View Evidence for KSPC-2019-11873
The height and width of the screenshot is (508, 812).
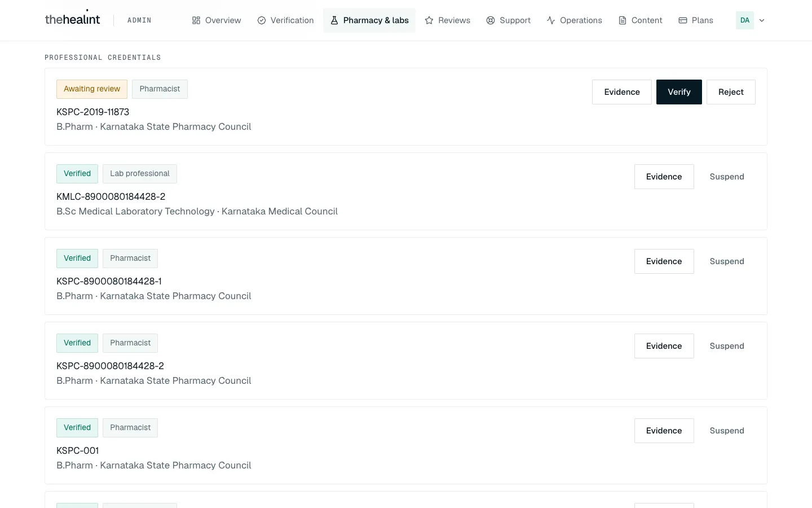click(622, 92)
